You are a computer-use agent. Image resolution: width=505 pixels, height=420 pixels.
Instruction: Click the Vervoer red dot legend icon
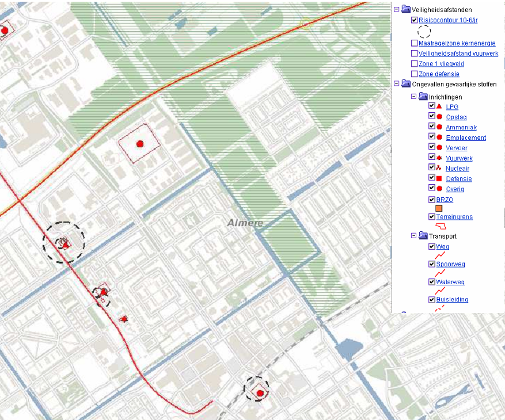(439, 147)
